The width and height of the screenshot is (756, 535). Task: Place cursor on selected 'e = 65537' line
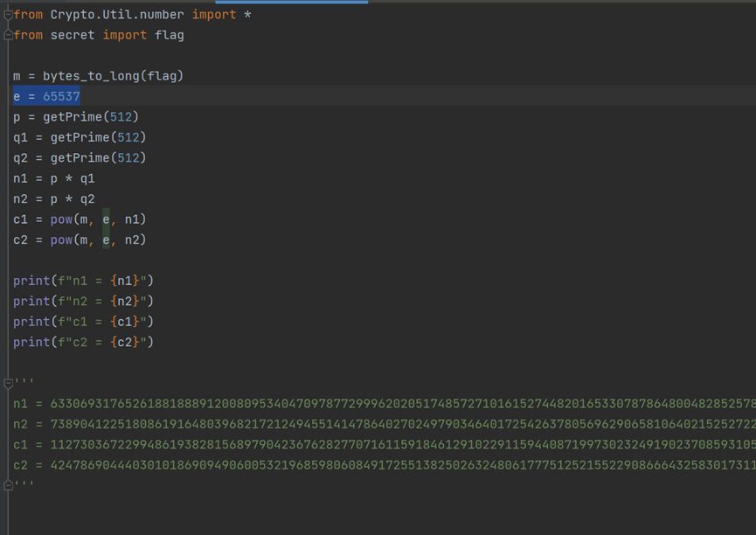pyautogui.click(x=46, y=96)
